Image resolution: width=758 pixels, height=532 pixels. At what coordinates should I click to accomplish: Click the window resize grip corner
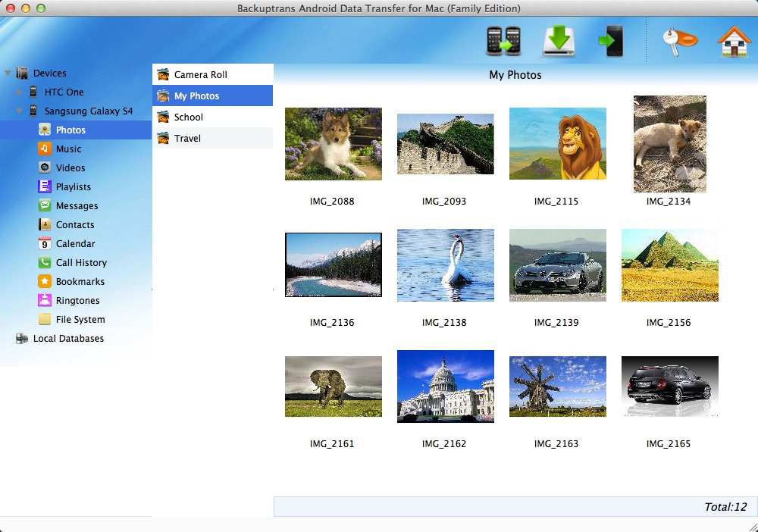[752, 527]
